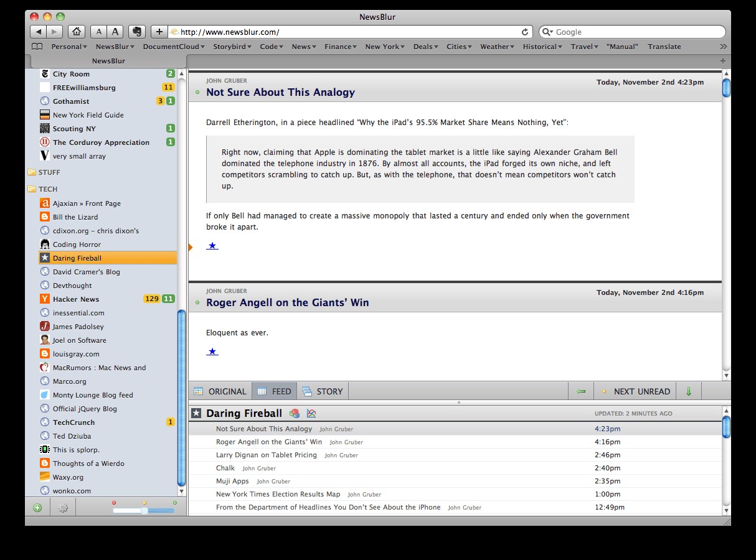
Task: Click the URL address bar
Action: tap(351, 32)
